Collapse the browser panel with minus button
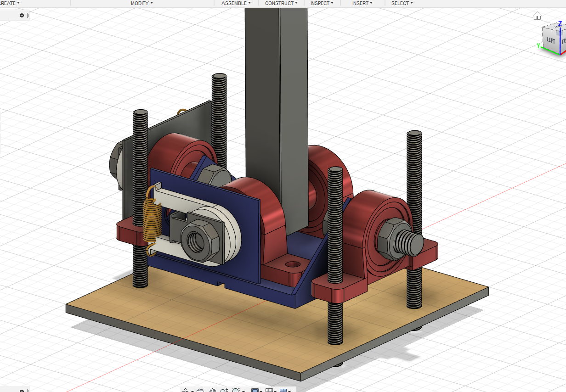Viewport: 566px width, 392px height. click(x=22, y=15)
